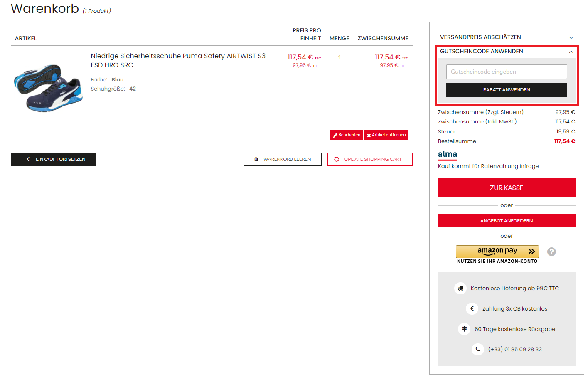Click the quantity field showing 1

[340, 58]
